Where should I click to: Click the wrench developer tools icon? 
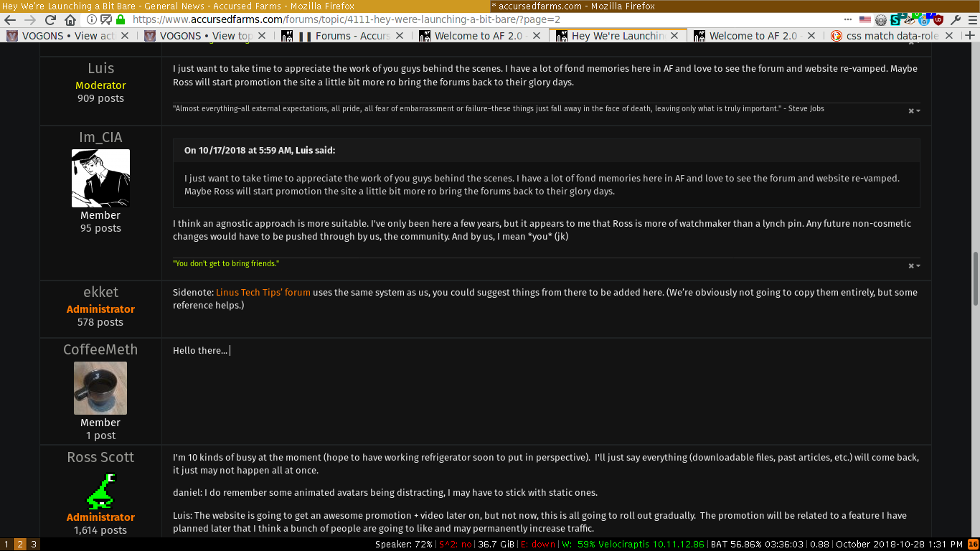(955, 20)
